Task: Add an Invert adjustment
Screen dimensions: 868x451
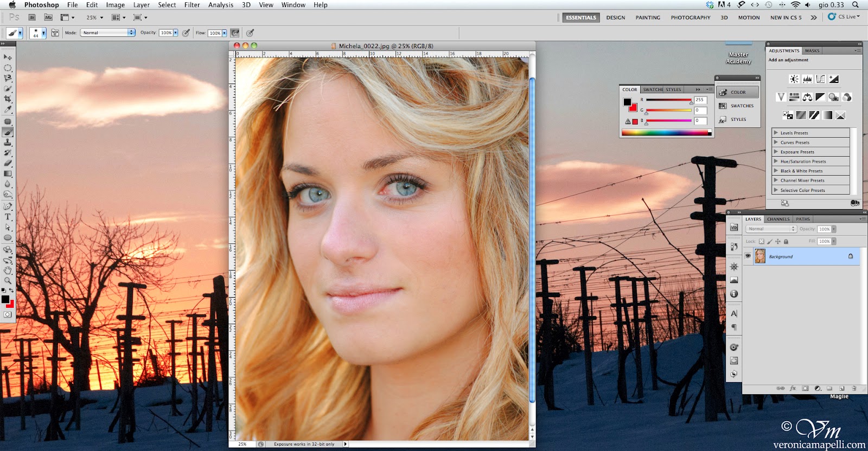Action: point(788,115)
